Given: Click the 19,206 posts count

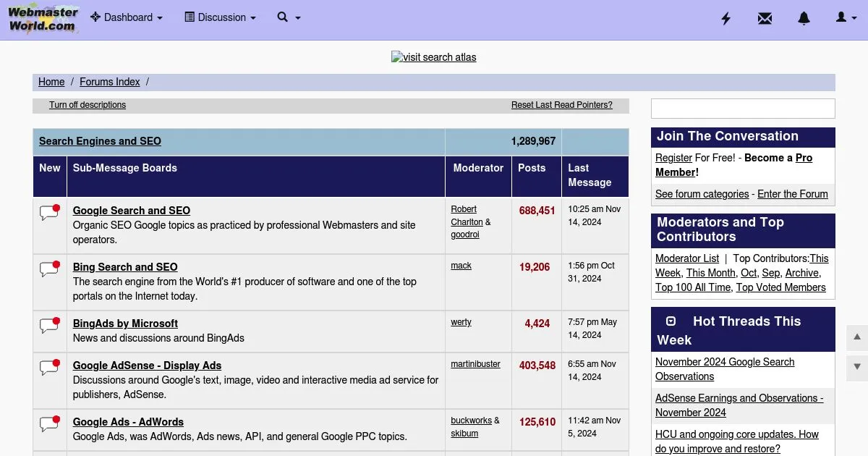Looking at the screenshot, I should tap(535, 267).
